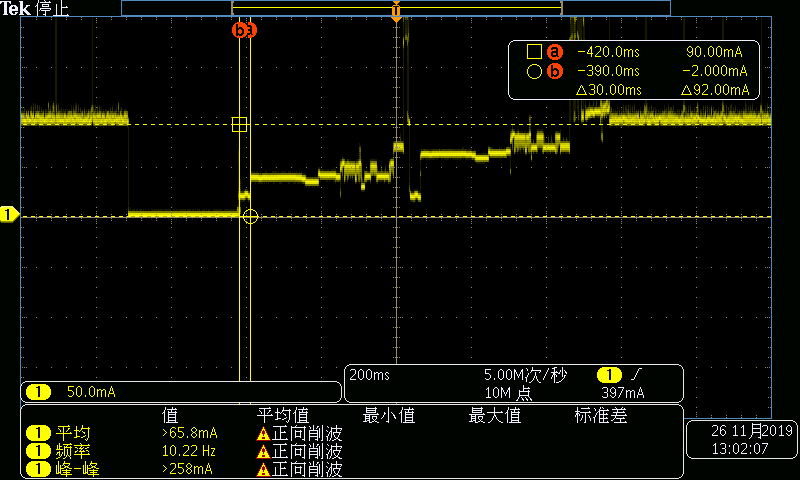Click the clipping warning icon in 平均 row
This screenshot has width=800, height=480.
click(x=263, y=434)
